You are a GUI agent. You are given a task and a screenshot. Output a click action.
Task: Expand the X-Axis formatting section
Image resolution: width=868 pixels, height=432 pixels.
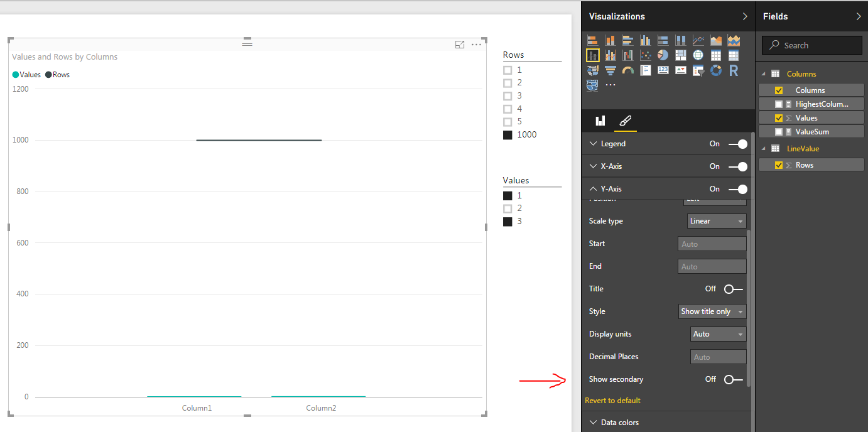(594, 166)
